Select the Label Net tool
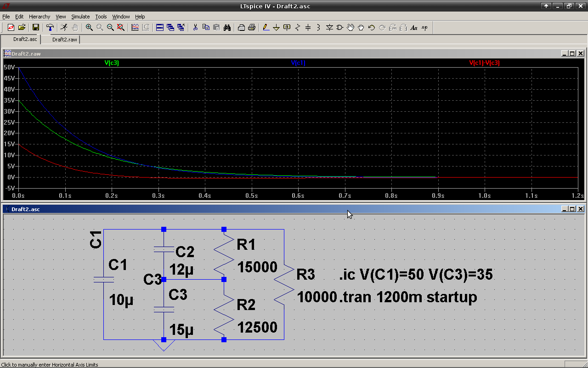Viewport: 588px width, 368px height. 287,28
